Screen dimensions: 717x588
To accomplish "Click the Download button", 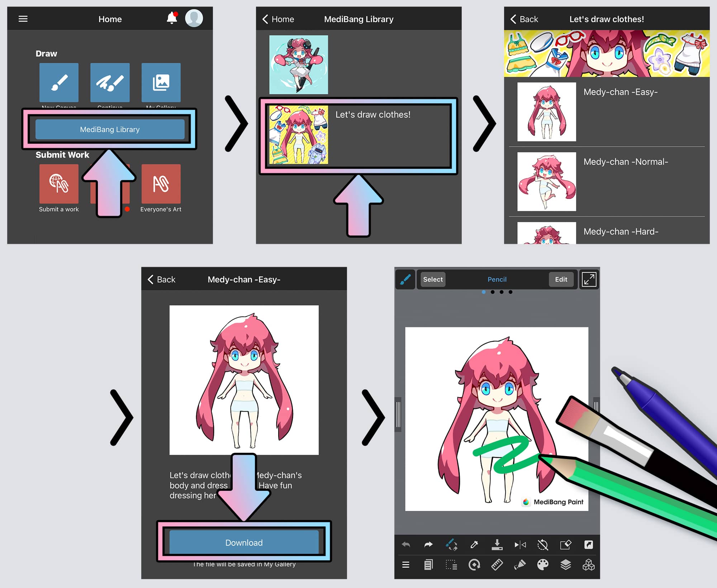I will coord(244,542).
